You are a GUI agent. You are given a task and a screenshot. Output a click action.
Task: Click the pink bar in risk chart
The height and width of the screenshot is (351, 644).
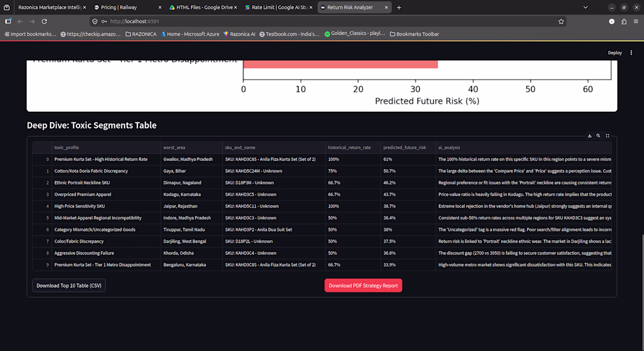[341, 64]
